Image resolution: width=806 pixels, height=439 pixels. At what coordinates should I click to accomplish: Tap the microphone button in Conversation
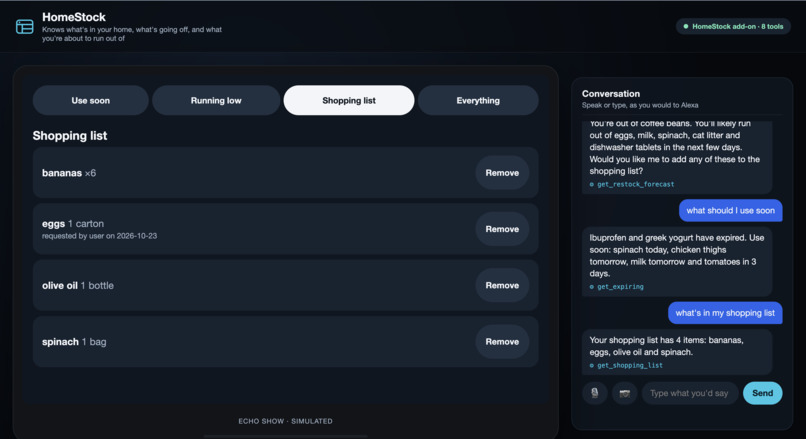[x=595, y=393]
